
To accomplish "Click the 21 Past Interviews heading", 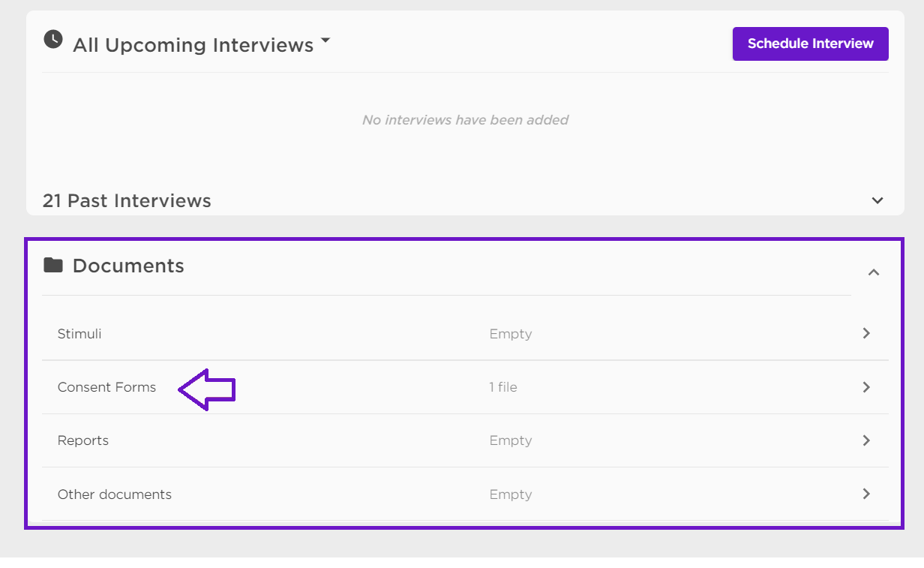I will [127, 201].
